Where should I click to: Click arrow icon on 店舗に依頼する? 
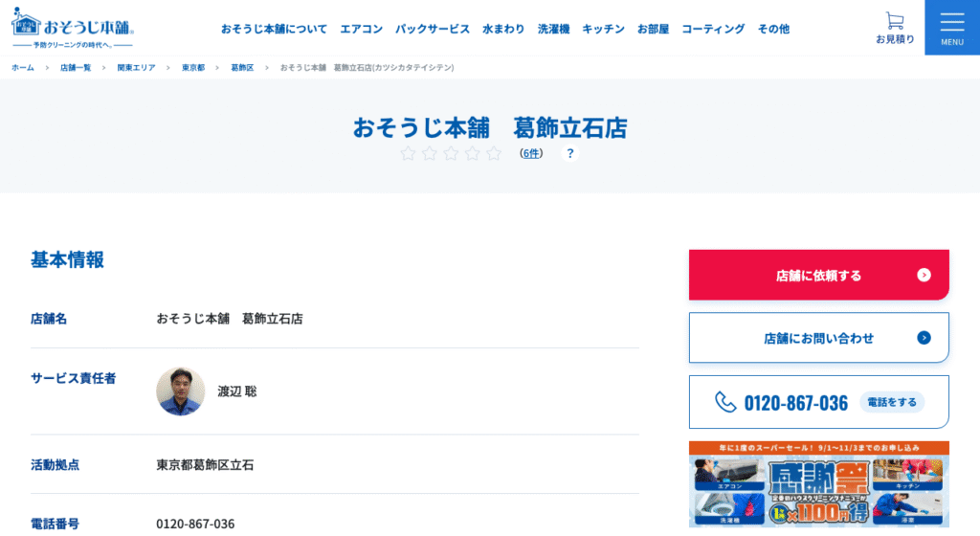coord(924,275)
